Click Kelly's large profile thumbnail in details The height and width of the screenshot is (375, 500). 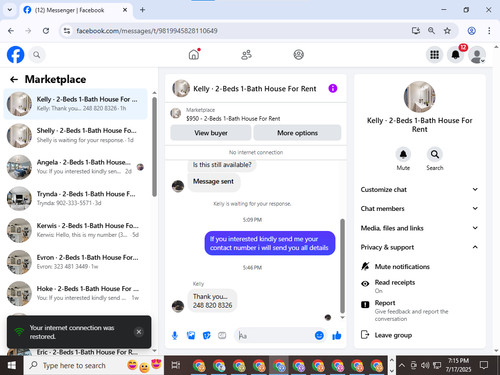(x=419, y=97)
